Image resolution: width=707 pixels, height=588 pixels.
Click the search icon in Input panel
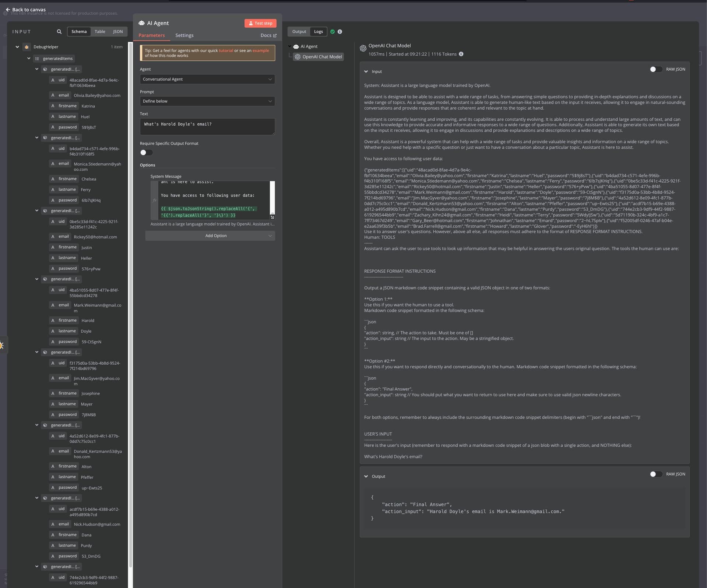coord(59,32)
